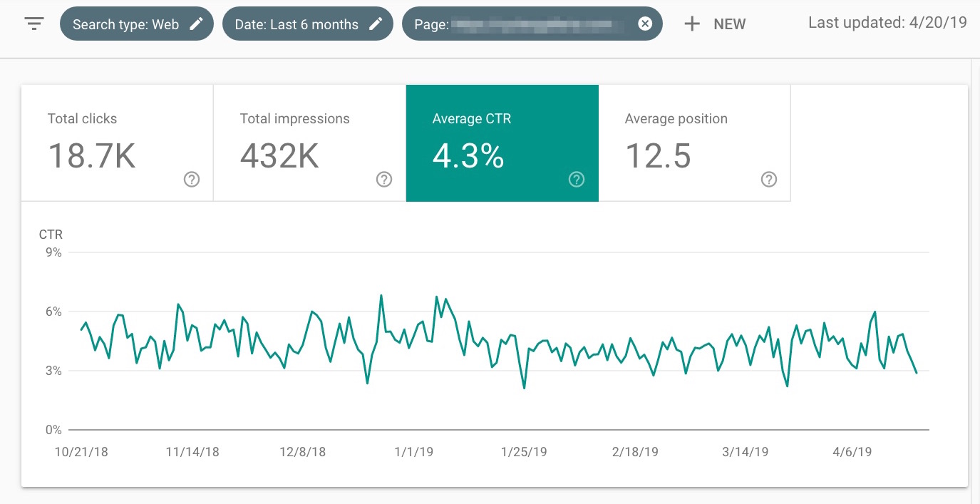Open help icon for Average CTR
This screenshot has width=980, height=504.
[576, 180]
